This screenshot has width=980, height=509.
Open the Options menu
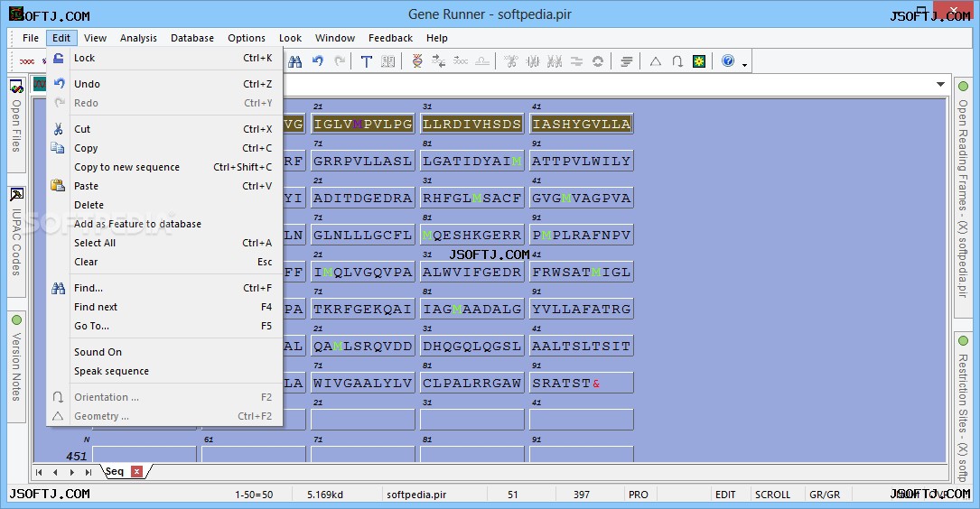point(247,38)
